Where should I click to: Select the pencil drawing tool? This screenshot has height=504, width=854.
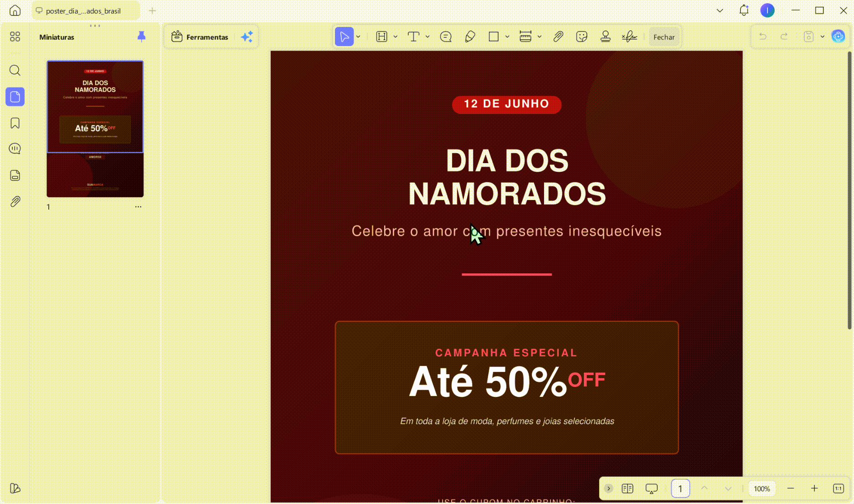pyautogui.click(x=470, y=36)
